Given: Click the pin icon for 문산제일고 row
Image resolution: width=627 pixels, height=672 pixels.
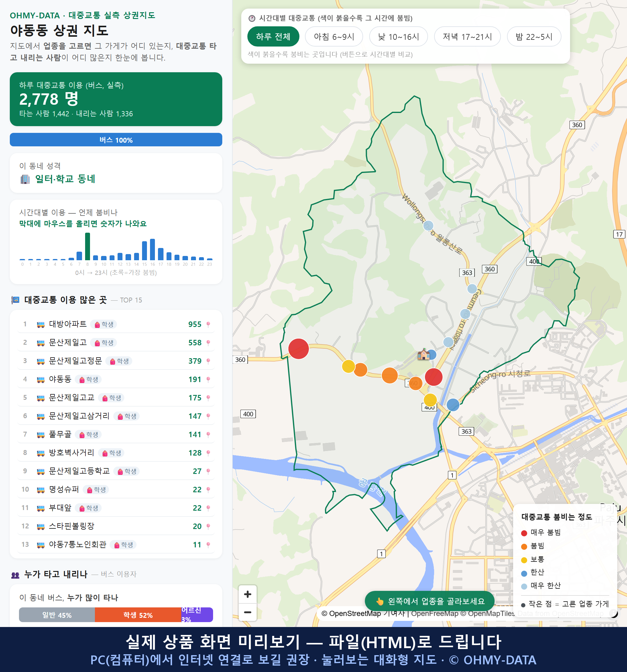Looking at the screenshot, I should (x=208, y=342).
